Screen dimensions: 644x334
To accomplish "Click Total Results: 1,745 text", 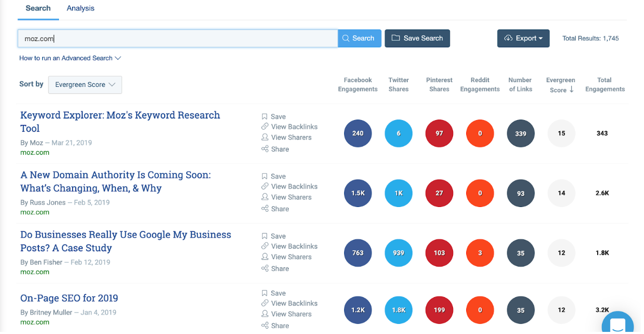I will point(590,38).
